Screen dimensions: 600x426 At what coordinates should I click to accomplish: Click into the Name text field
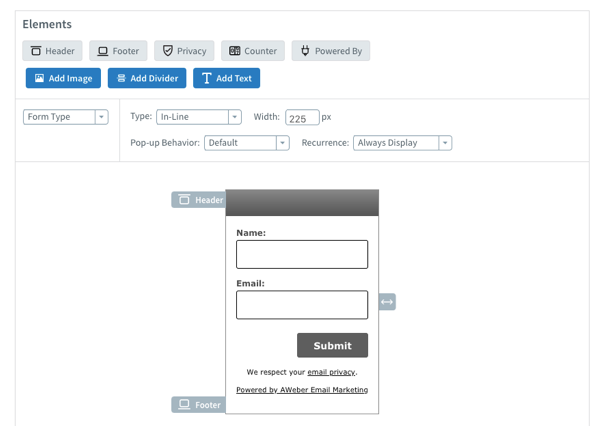coord(302,254)
